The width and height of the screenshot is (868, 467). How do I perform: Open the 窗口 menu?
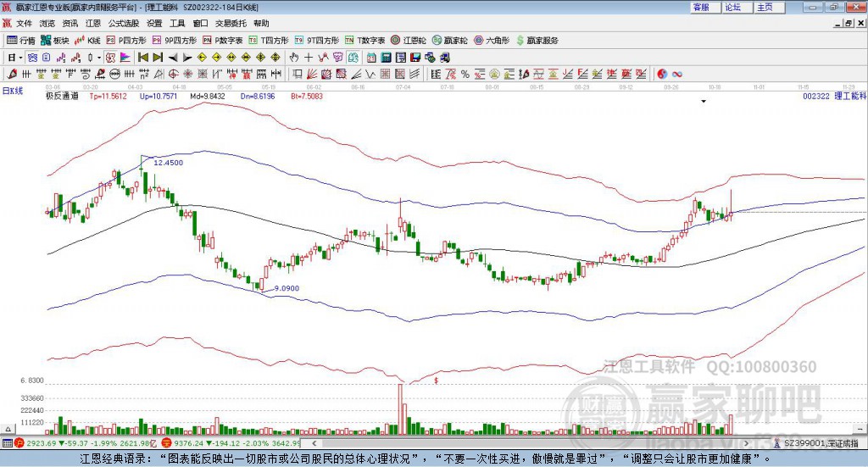point(200,23)
